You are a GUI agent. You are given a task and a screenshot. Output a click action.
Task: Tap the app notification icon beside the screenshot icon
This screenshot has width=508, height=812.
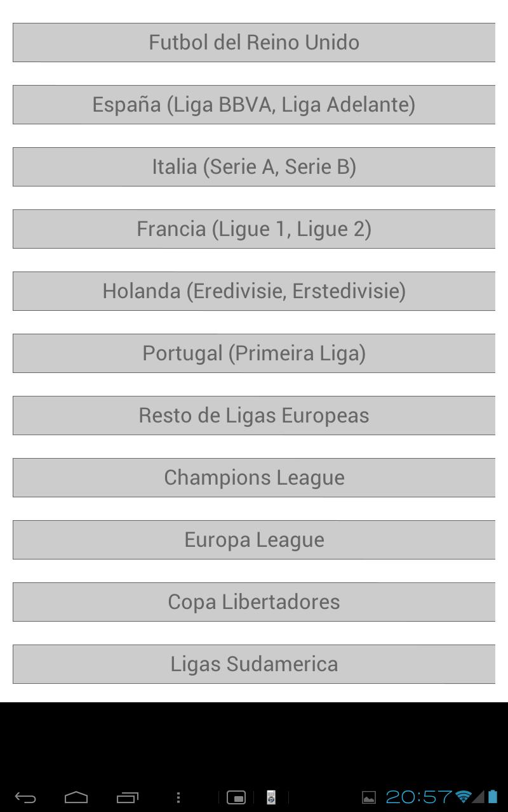(270, 797)
